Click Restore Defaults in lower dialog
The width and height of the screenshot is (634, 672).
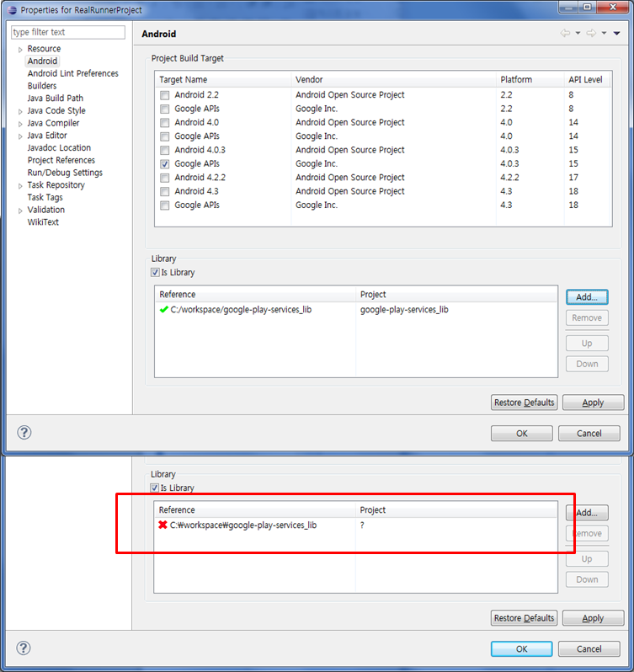pyautogui.click(x=524, y=618)
